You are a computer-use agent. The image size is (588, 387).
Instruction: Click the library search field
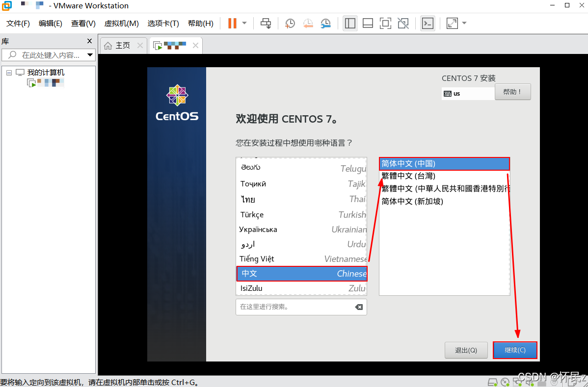49,55
